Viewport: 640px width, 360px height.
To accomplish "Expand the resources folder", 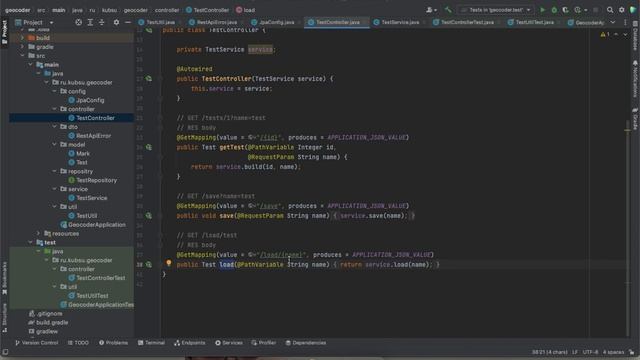I will tap(39, 233).
